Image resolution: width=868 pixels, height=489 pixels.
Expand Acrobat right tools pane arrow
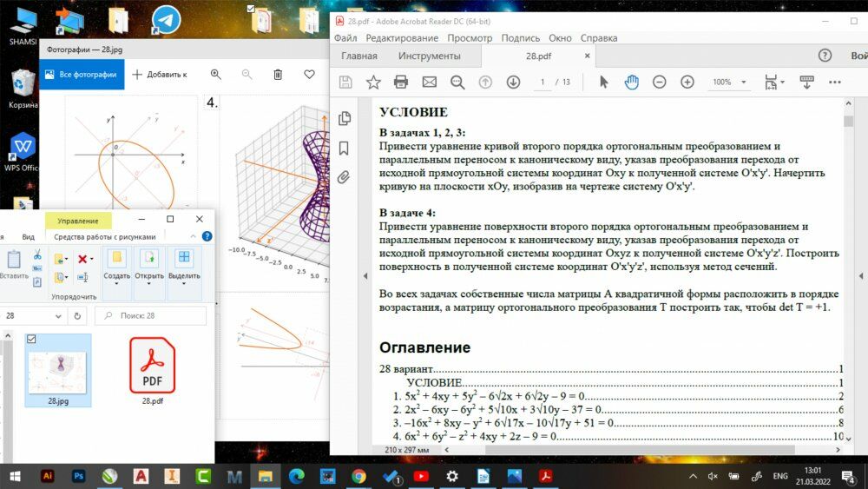click(861, 276)
